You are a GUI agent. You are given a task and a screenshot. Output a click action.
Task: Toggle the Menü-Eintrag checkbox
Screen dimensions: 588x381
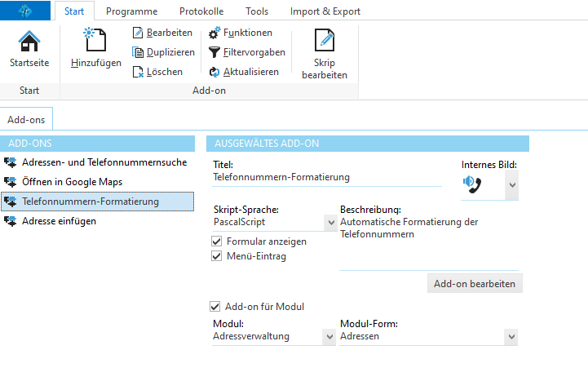[216, 256]
